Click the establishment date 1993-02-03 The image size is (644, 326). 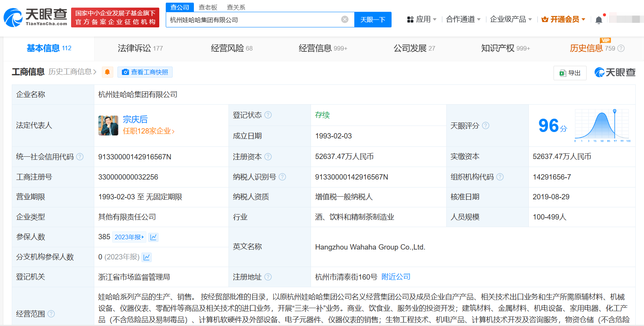[x=333, y=136]
